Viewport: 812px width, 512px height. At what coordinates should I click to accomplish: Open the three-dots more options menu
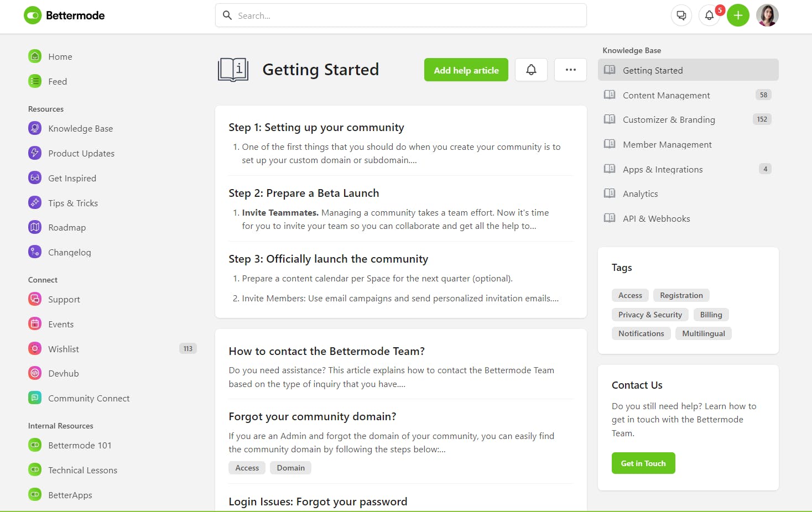click(570, 70)
